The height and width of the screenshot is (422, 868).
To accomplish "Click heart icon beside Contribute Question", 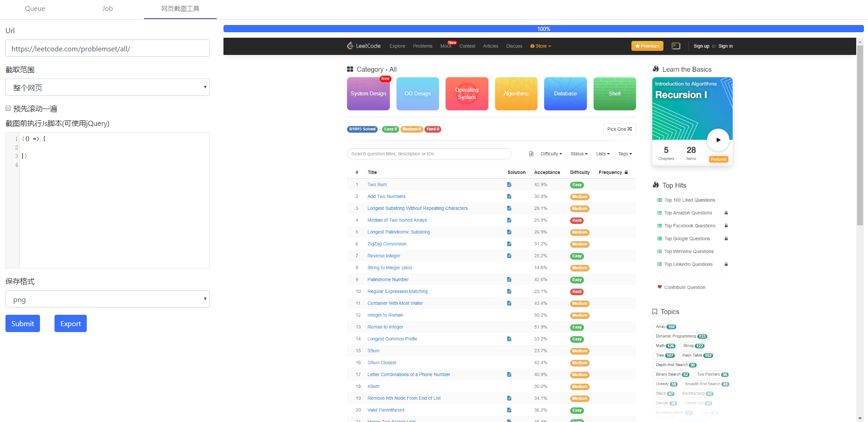I will (660, 287).
